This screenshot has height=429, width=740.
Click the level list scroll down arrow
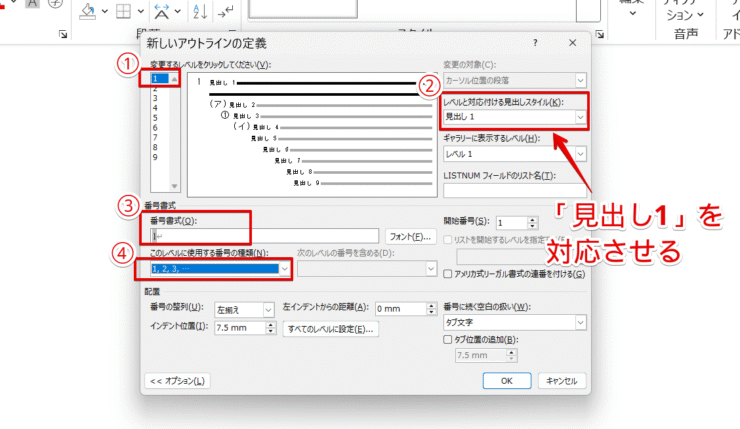tap(175, 186)
